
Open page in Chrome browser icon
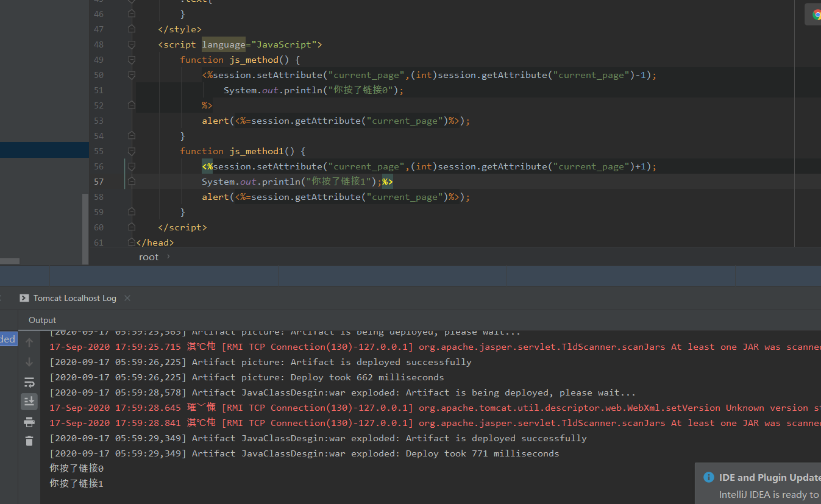click(x=817, y=15)
